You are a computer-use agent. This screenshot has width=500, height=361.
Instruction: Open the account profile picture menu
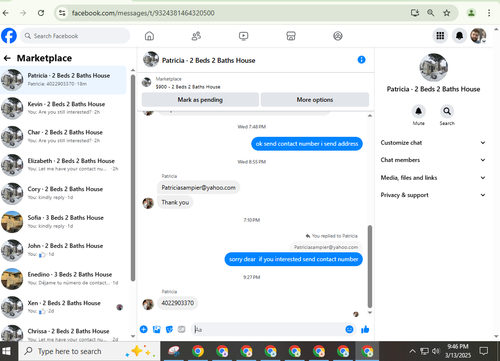(x=478, y=35)
